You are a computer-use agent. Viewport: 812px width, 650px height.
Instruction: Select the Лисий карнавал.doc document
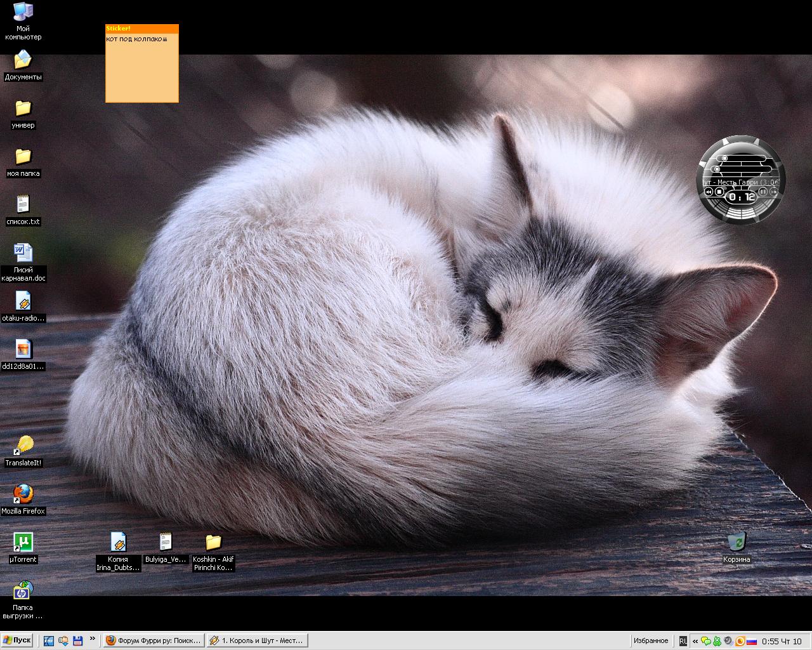[23, 253]
